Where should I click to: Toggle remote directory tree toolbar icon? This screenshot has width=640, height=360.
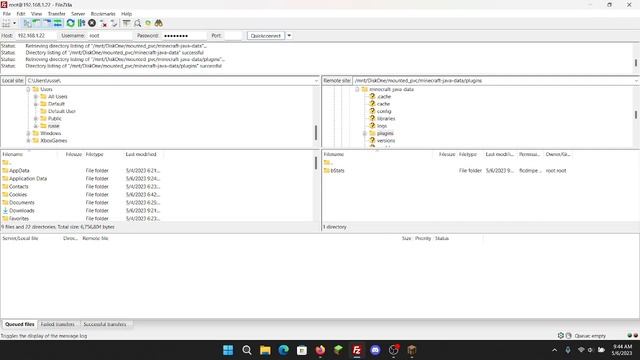(x=47, y=23)
